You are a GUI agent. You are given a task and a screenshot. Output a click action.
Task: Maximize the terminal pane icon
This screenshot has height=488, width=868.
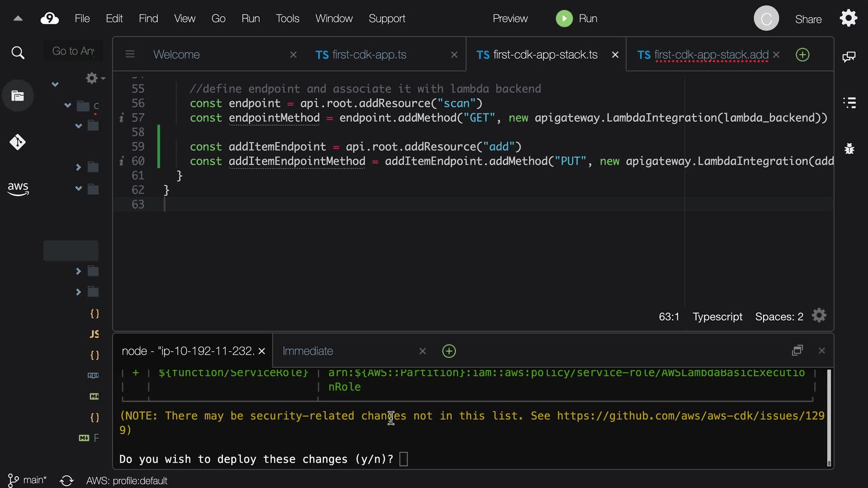coord(797,351)
